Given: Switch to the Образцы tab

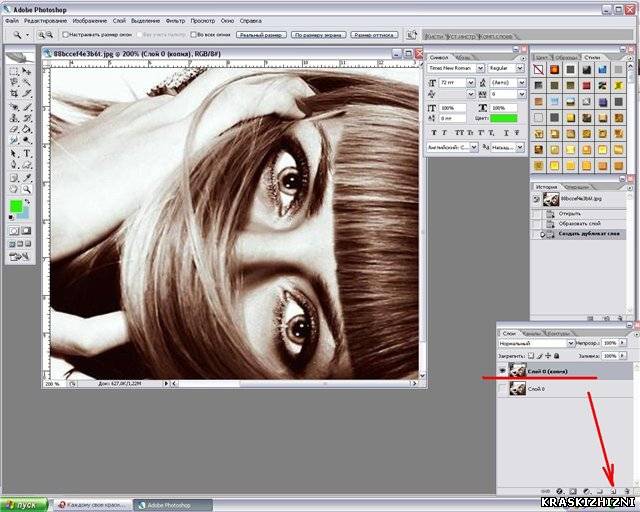Looking at the screenshot, I should pos(567,58).
